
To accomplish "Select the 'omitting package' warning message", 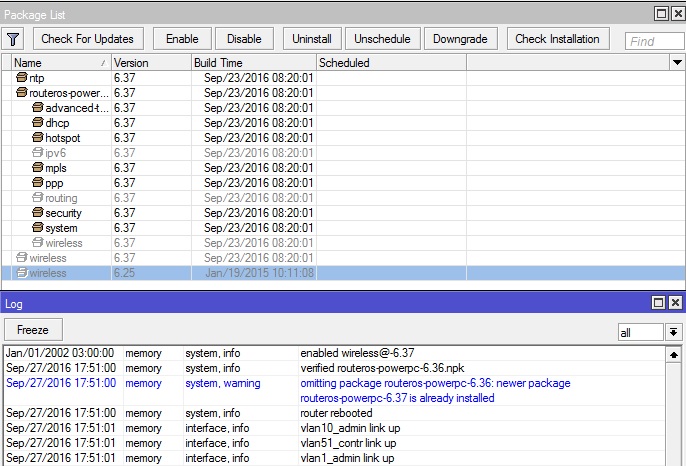I will (435, 390).
